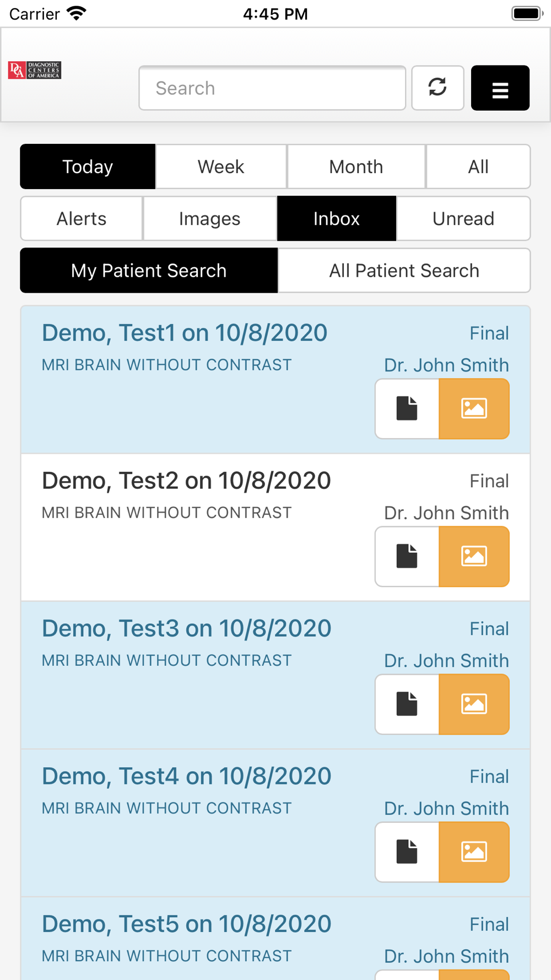
Task: Select the Month time range tab
Action: click(x=356, y=166)
